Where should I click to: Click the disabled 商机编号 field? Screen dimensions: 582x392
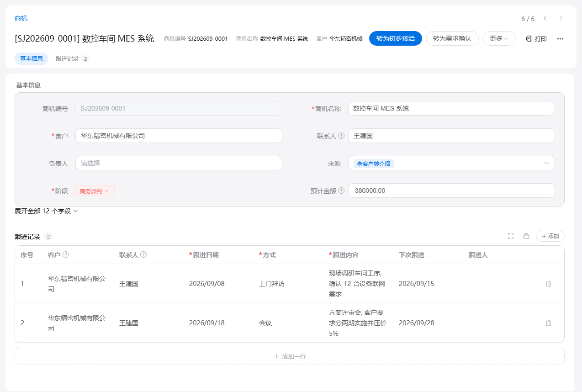pos(179,108)
